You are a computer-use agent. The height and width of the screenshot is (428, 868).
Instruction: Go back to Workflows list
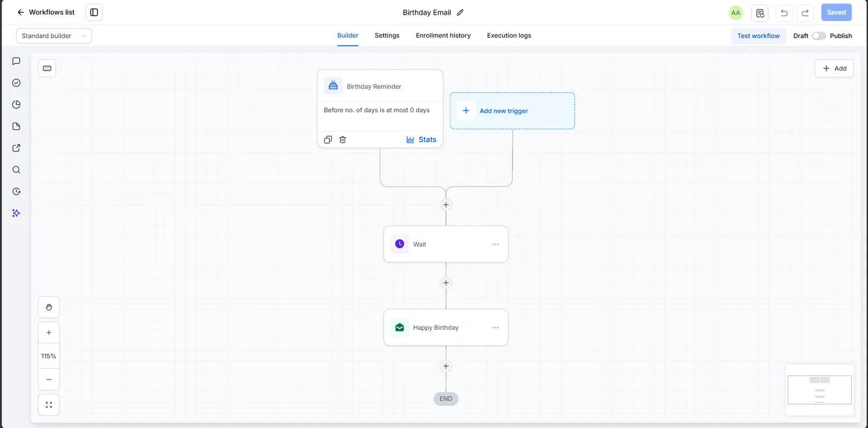click(46, 12)
